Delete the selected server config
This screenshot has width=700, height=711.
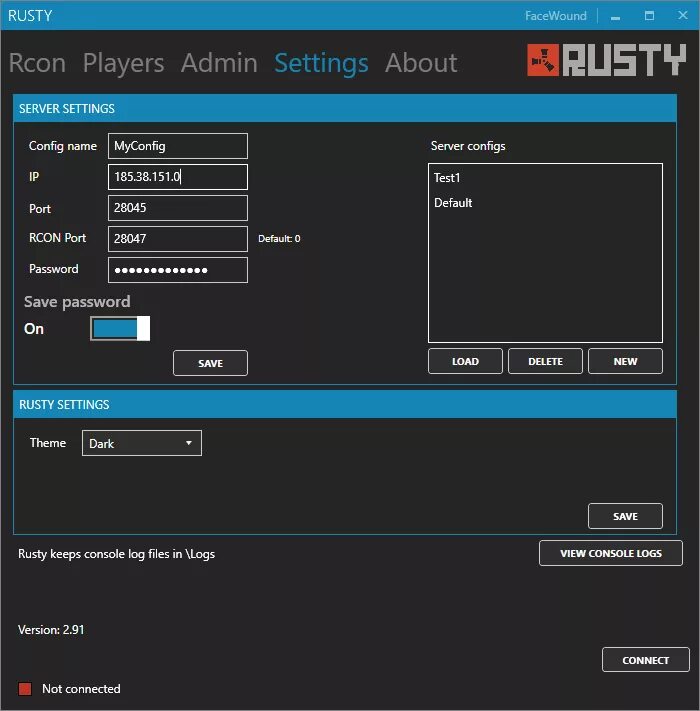(545, 361)
